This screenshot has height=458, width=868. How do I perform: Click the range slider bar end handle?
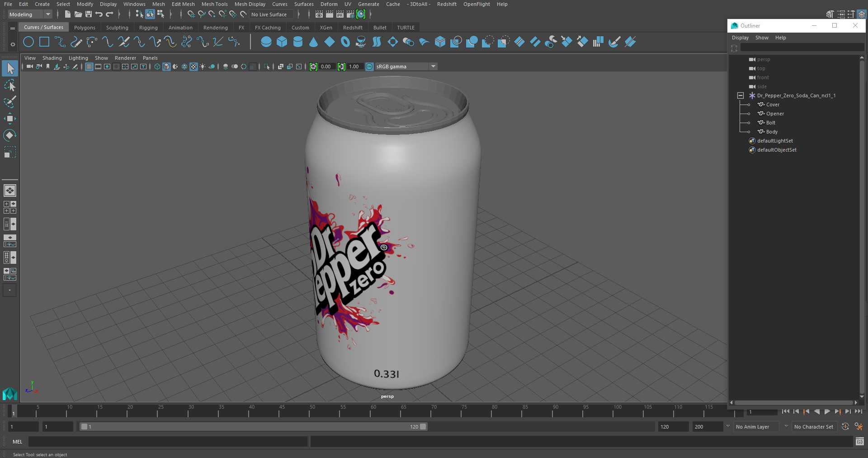(423, 426)
